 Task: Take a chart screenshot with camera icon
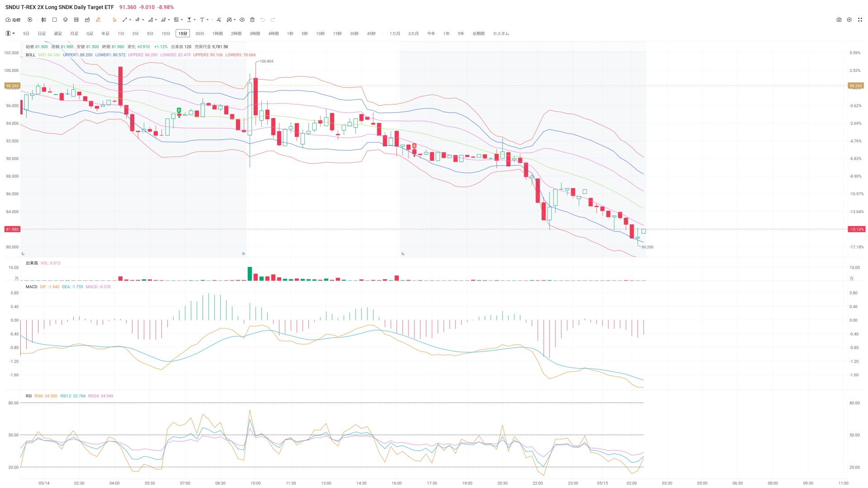coord(839,20)
